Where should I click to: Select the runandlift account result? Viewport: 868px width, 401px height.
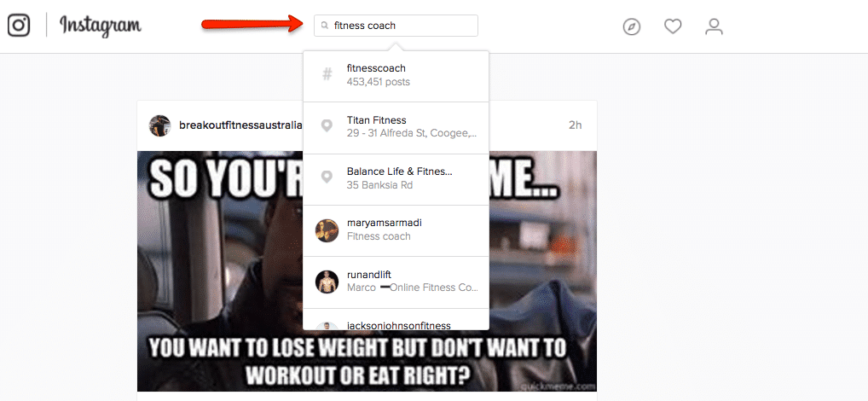pos(396,282)
